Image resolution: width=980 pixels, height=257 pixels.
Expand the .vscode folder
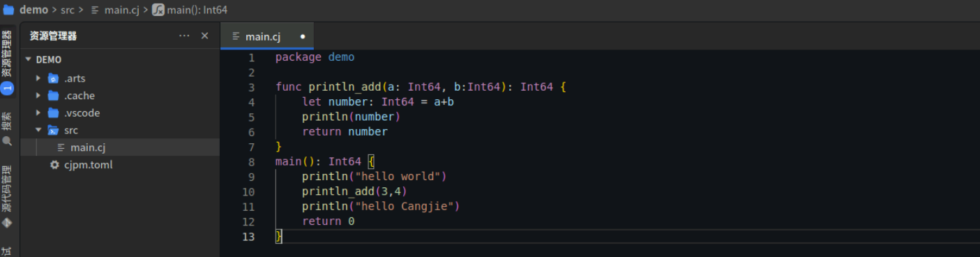(38, 113)
